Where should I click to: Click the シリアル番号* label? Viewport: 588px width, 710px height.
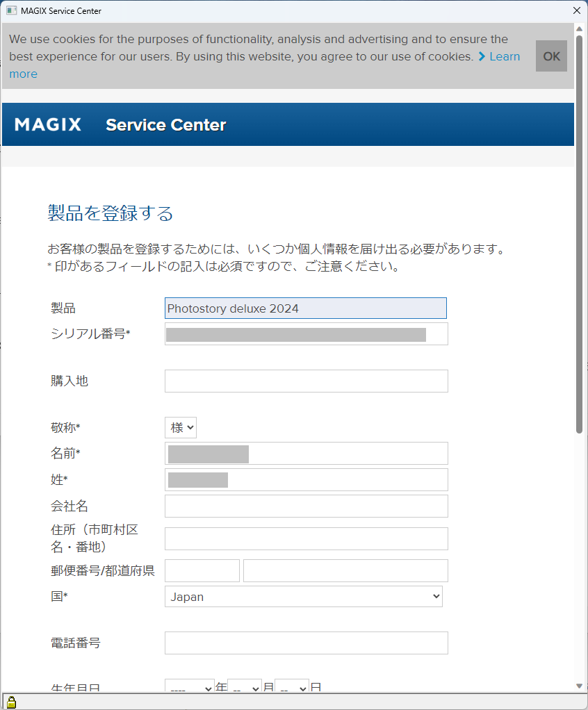click(x=90, y=333)
